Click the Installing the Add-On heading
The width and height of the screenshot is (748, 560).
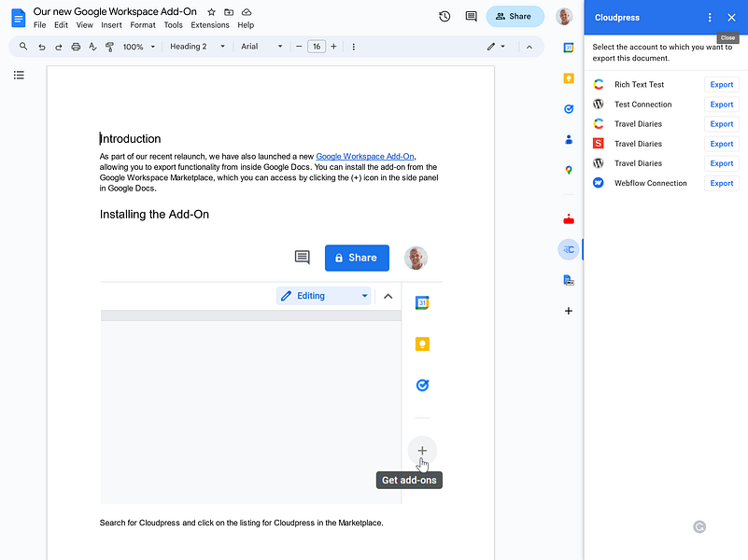pos(154,215)
